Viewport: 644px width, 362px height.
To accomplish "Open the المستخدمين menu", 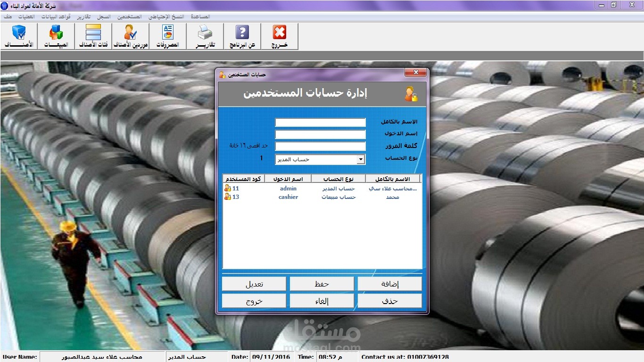I will pyautogui.click(x=130, y=16).
